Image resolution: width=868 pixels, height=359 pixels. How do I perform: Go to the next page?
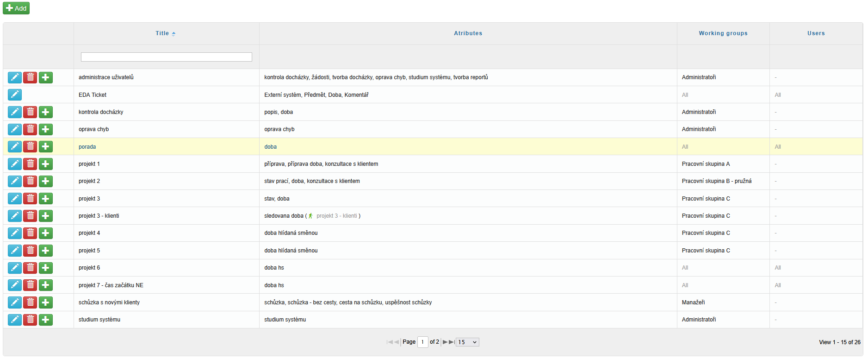pyautogui.click(x=445, y=342)
